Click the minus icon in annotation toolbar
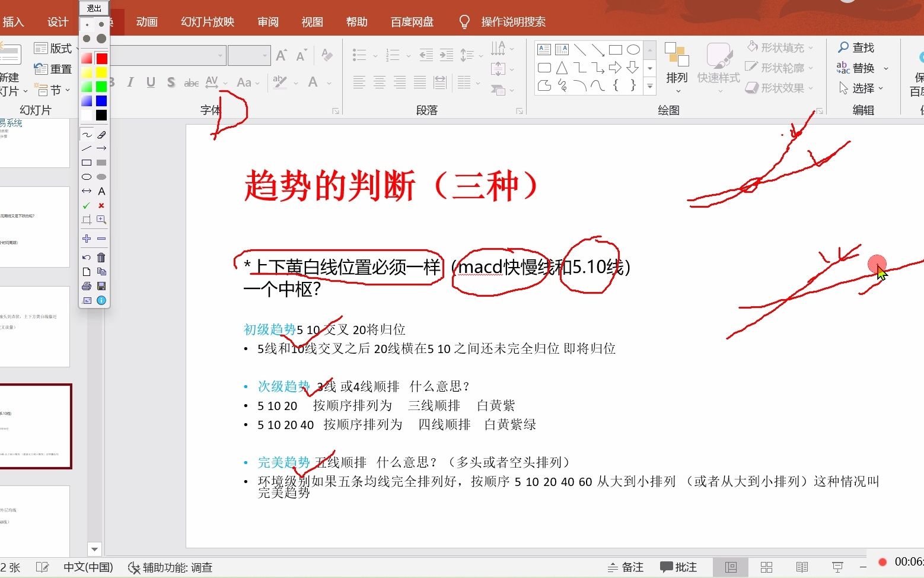This screenshot has width=924, height=578. [101, 239]
